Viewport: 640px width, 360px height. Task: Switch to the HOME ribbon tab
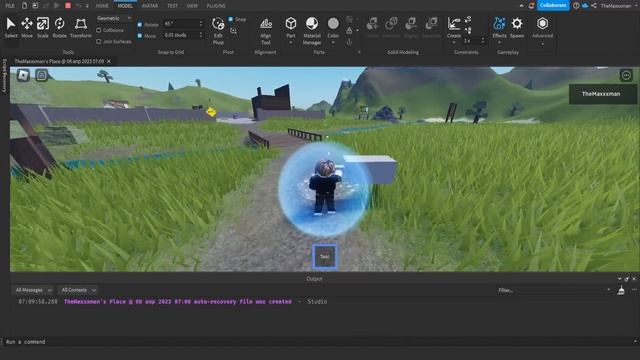[x=102, y=6]
